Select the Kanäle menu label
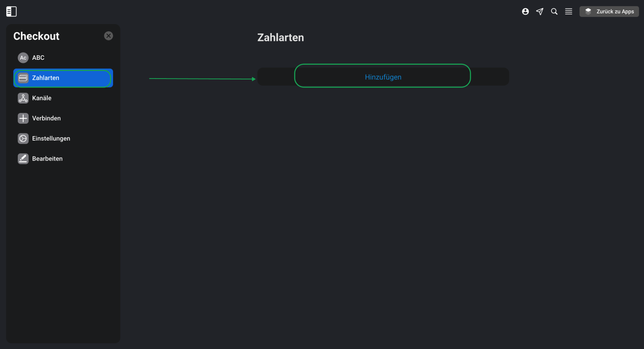This screenshot has width=644, height=349. 42,98
